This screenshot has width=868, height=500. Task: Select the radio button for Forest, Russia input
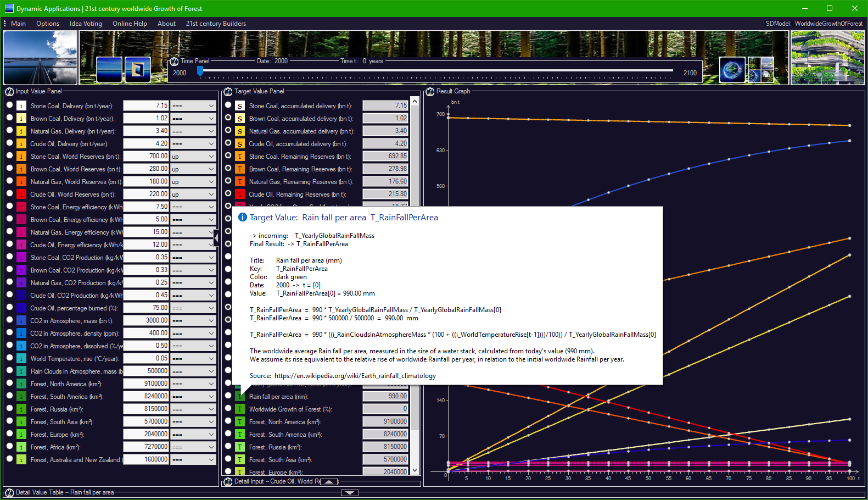pyautogui.click(x=9, y=408)
